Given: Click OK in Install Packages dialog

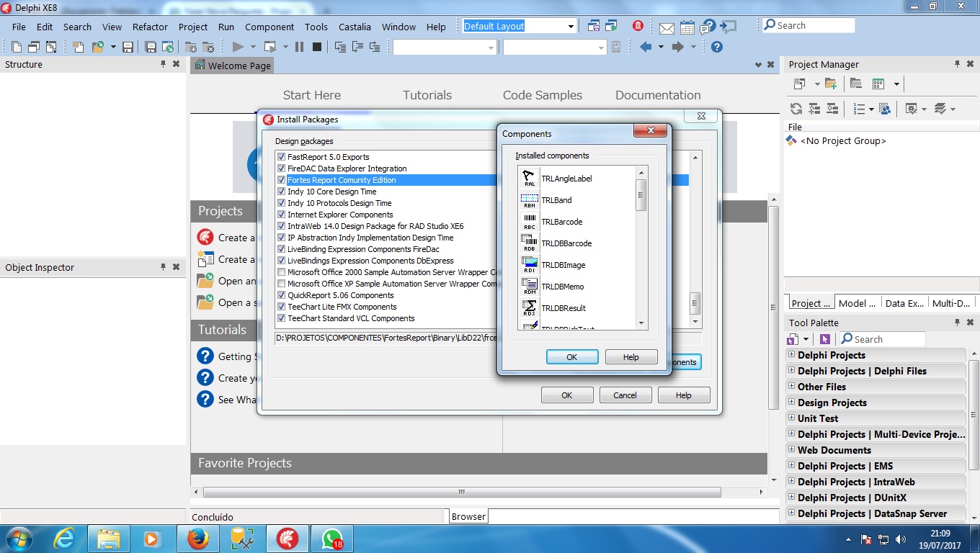Looking at the screenshot, I should click(567, 395).
